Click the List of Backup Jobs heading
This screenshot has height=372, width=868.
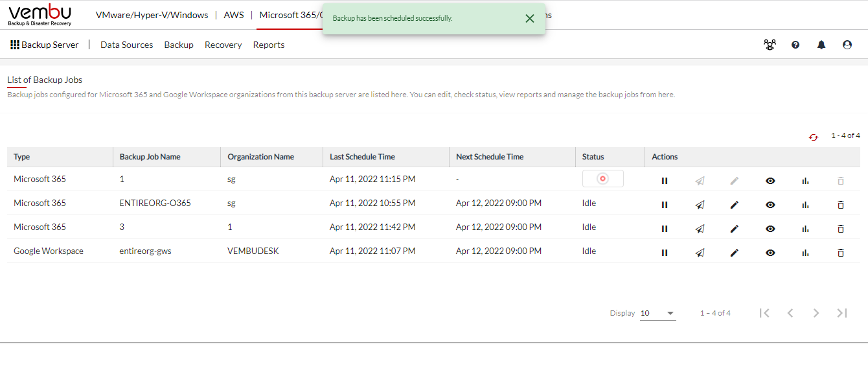(45, 80)
